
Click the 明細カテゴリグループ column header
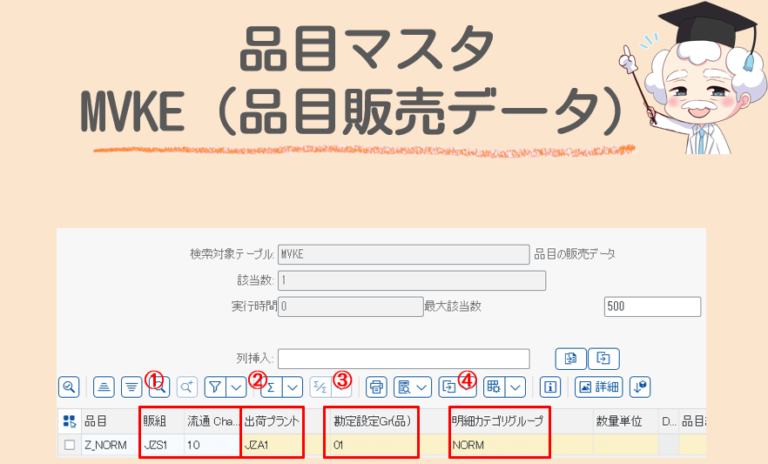pos(500,421)
